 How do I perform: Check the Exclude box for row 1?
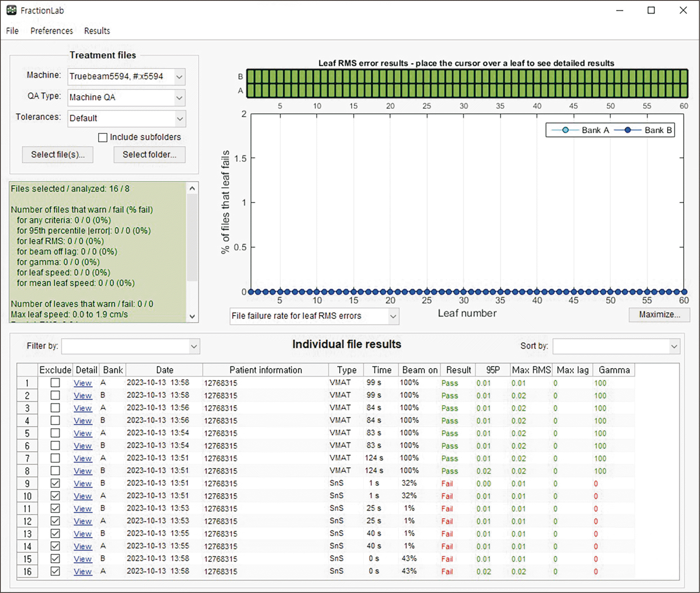click(55, 383)
